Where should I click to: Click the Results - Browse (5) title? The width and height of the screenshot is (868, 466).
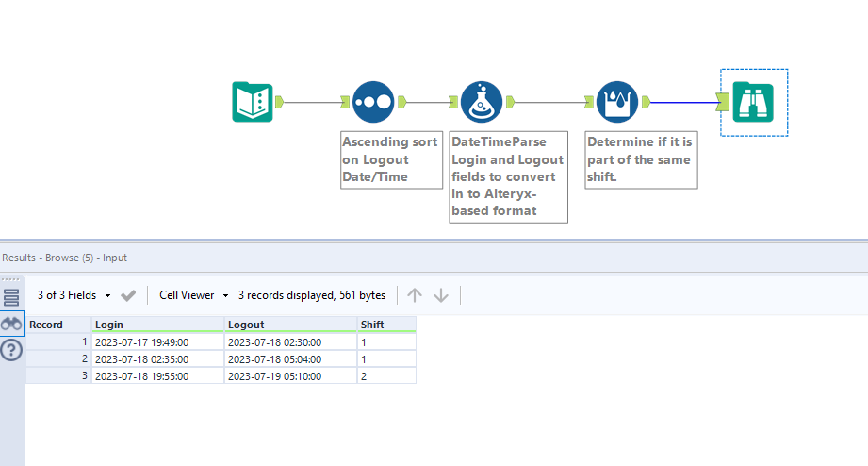[x=65, y=258]
